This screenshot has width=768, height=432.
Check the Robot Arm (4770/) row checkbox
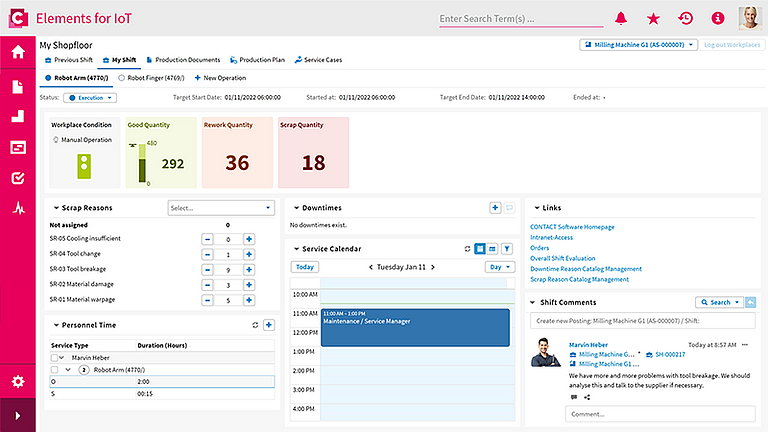point(54,370)
